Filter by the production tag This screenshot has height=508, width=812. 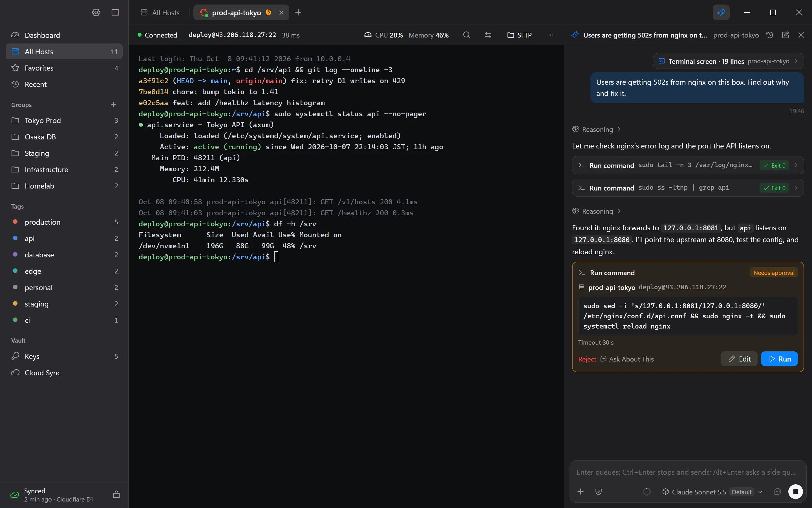coord(64,222)
